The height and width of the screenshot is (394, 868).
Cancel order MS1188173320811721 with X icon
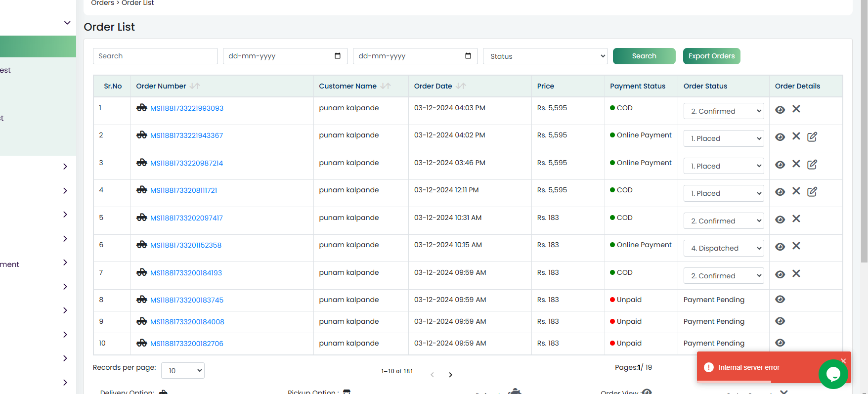[x=796, y=191]
